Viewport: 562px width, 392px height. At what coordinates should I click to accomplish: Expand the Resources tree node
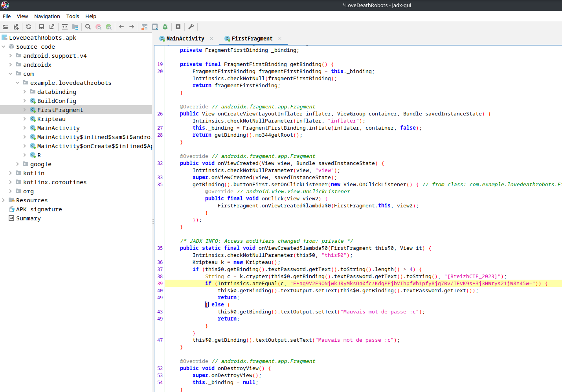pos(4,200)
